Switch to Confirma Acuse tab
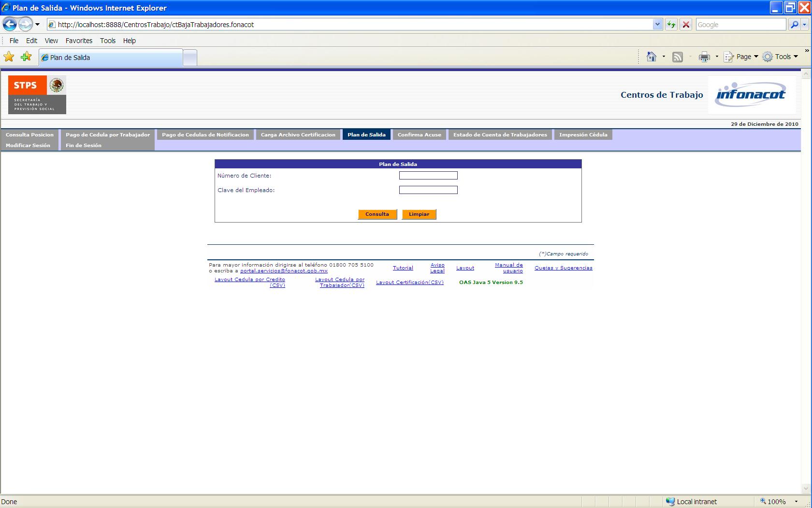The width and height of the screenshot is (812, 508). coord(419,135)
